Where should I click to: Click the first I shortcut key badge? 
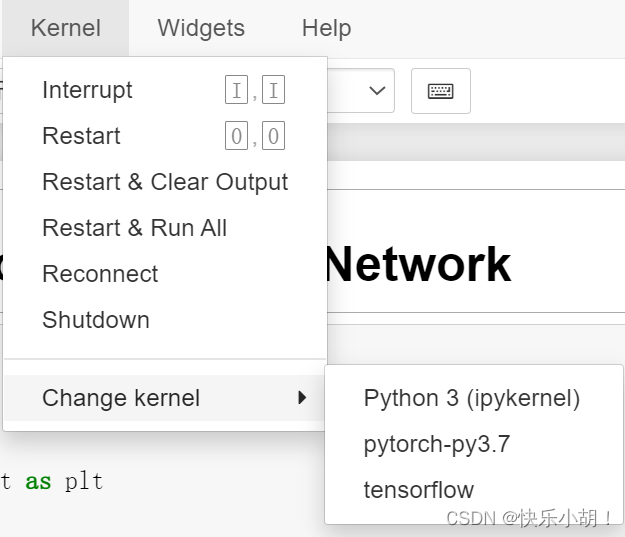tap(236, 89)
